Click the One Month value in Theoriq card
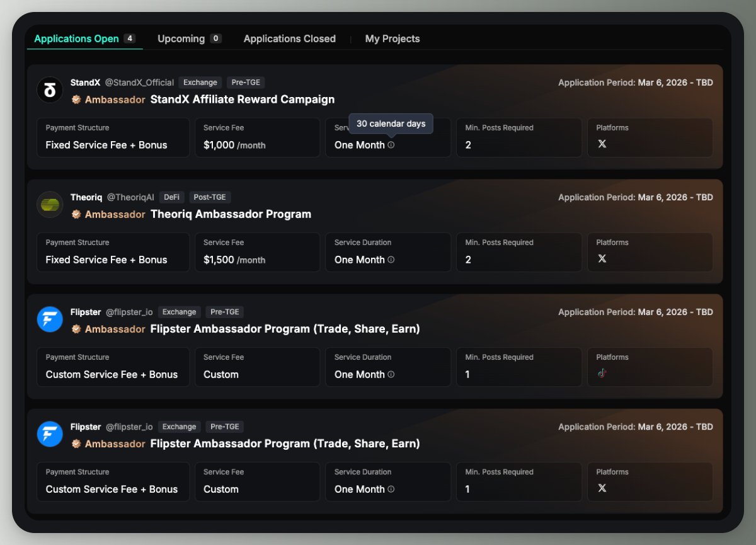The width and height of the screenshot is (756, 545). coord(360,260)
